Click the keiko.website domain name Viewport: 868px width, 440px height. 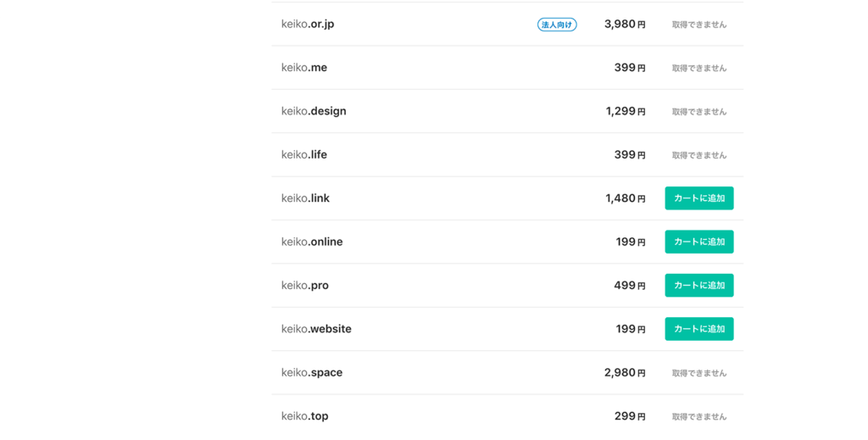(316, 329)
